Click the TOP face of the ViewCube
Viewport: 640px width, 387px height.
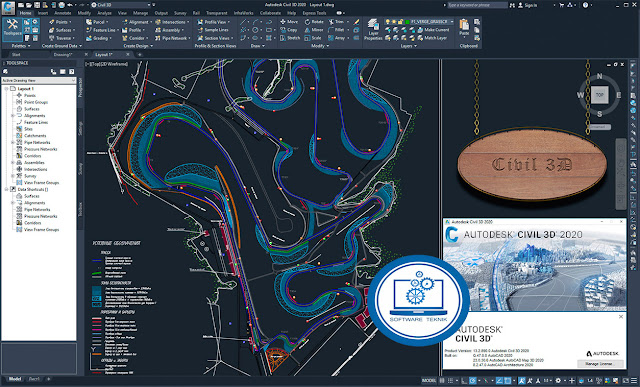[x=599, y=95]
